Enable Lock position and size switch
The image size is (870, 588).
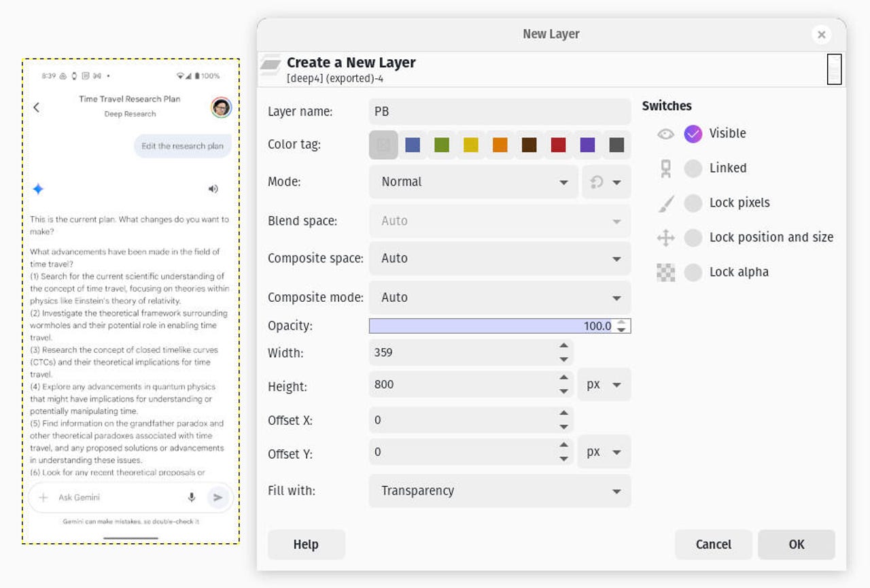[x=693, y=238]
